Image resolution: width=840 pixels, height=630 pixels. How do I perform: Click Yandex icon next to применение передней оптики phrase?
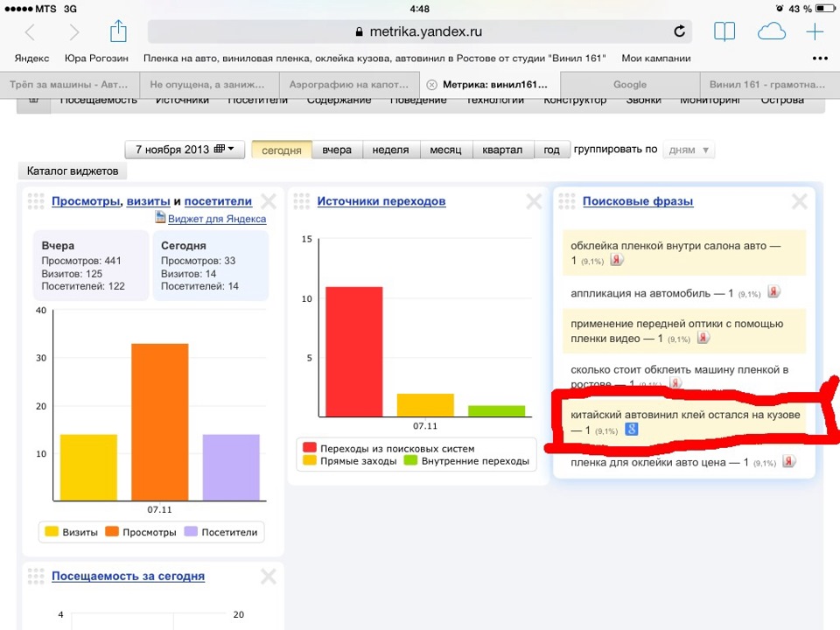(703, 338)
